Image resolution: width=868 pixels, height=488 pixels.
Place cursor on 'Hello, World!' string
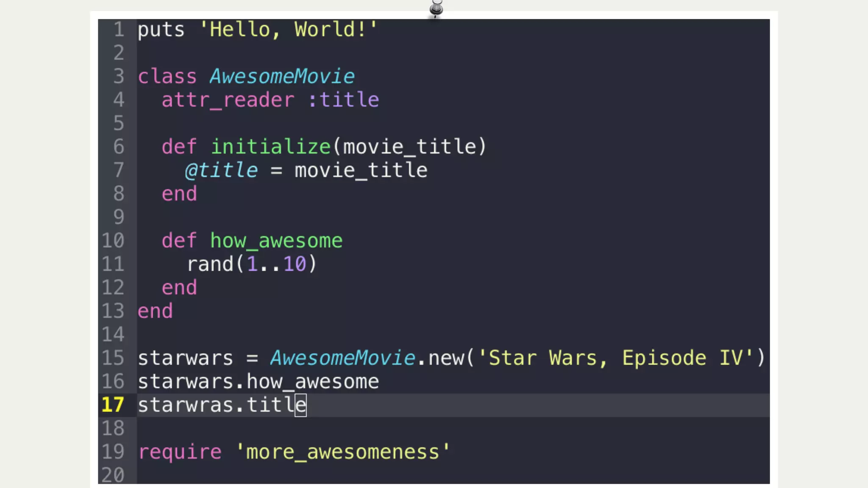[288, 30]
